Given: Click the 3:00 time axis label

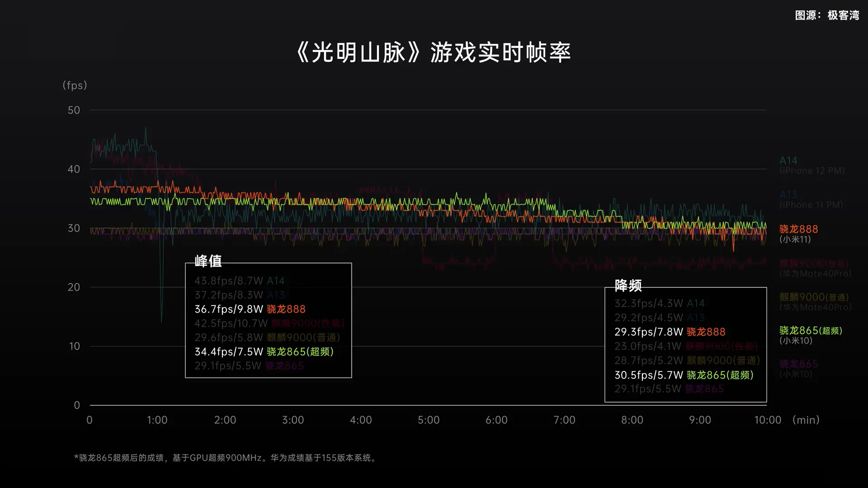Looking at the screenshot, I should tap(293, 420).
